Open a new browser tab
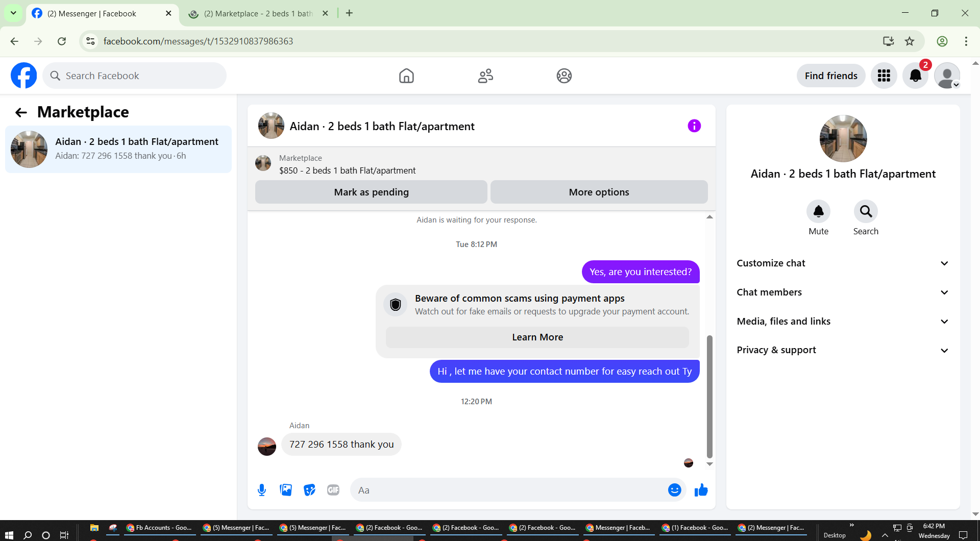Viewport: 980px width, 541px height. tap(349, 13)
